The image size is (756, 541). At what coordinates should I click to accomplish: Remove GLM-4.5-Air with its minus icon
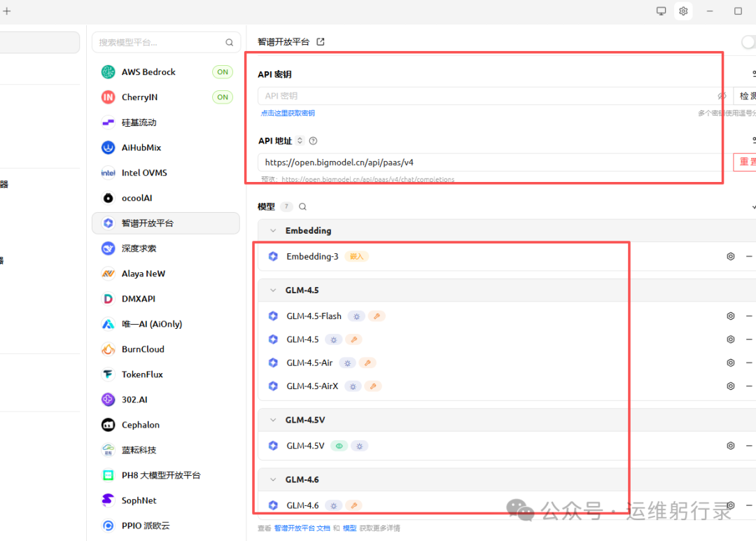click(x=749, y=363)
